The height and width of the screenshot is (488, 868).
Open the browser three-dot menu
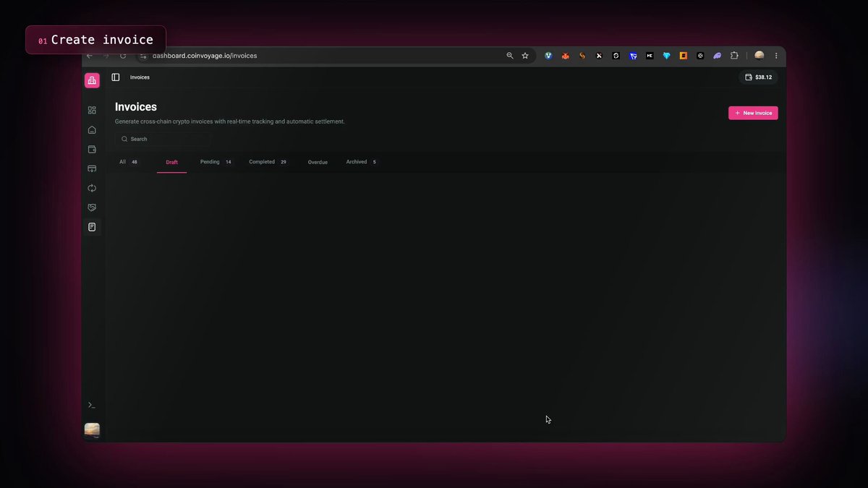pyautogui.click(x=776, y=56)
